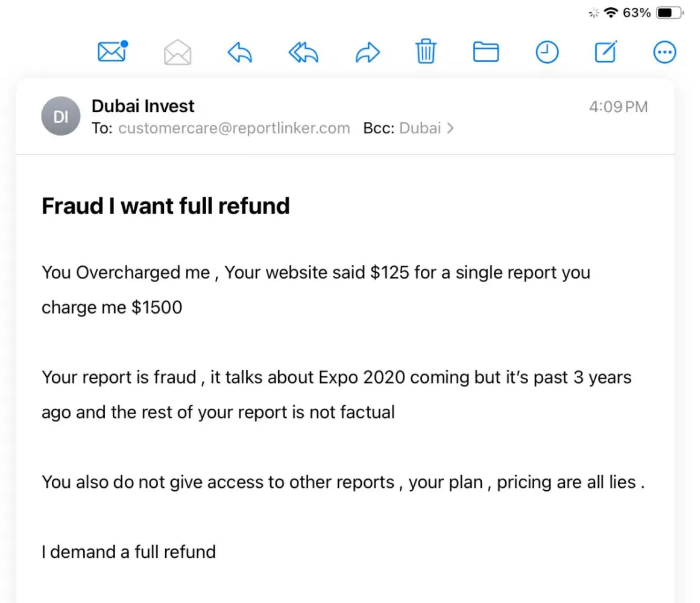The image size is (700, 603).
Task: Open the more actions ellipsis menu
Action: [x=664, y=52]
